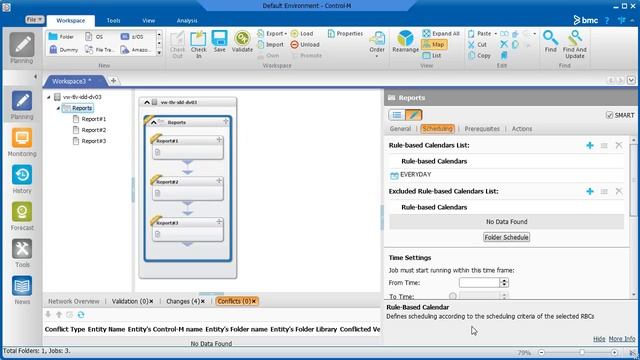This screenshot has height=360, width=640.
Task: Add an OS job from ribbon
Action: (94, 37)
